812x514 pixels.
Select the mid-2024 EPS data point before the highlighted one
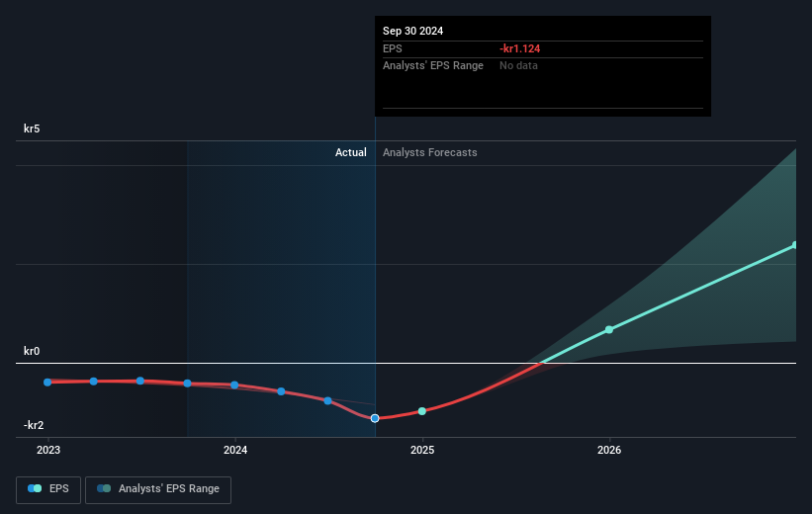(327, 400)
